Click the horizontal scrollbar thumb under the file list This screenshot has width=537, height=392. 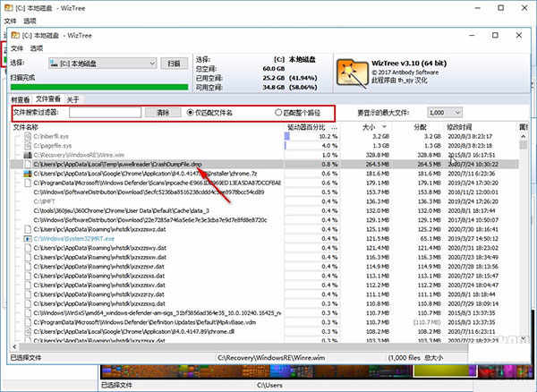pyautogui.click(x=243, y=347)
